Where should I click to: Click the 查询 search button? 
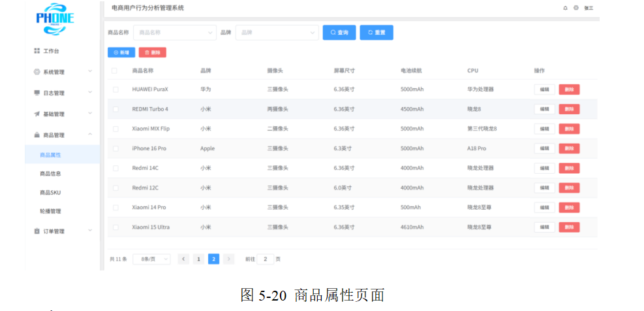pos(339,33)
